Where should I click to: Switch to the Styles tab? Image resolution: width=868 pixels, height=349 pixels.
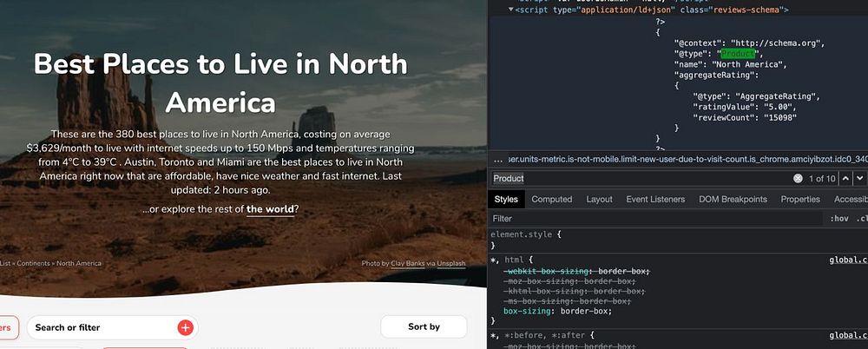506,199
